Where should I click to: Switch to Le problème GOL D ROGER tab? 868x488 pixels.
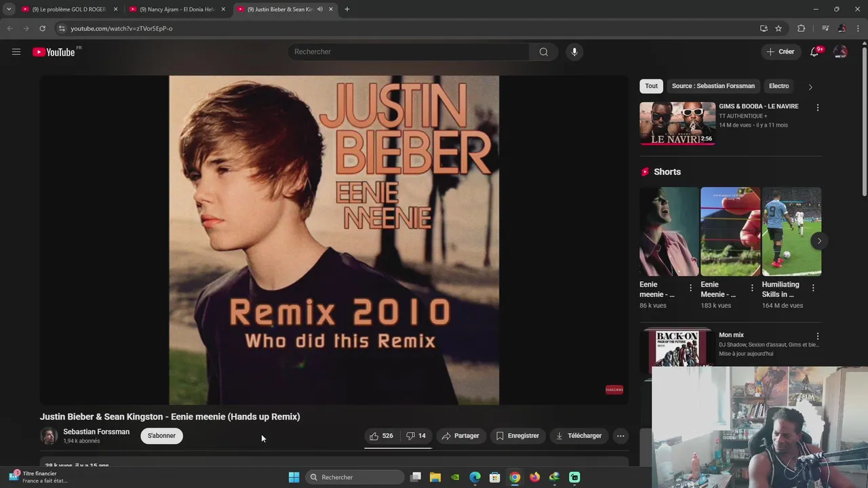pos(69,9)
